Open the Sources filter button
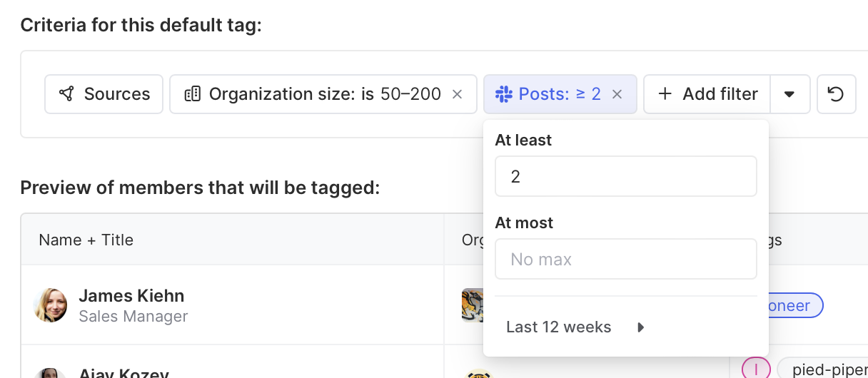Viewport: 868px width, 378px height. tap(104, 94)
